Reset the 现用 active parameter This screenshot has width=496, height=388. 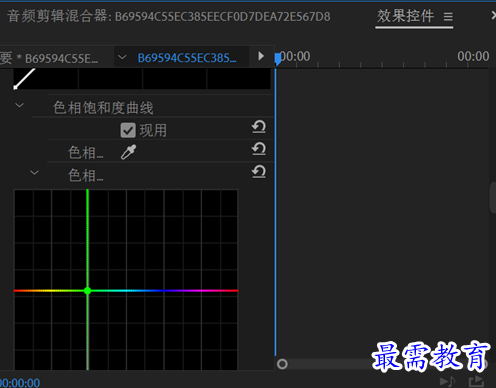click(x=259, y=127)
